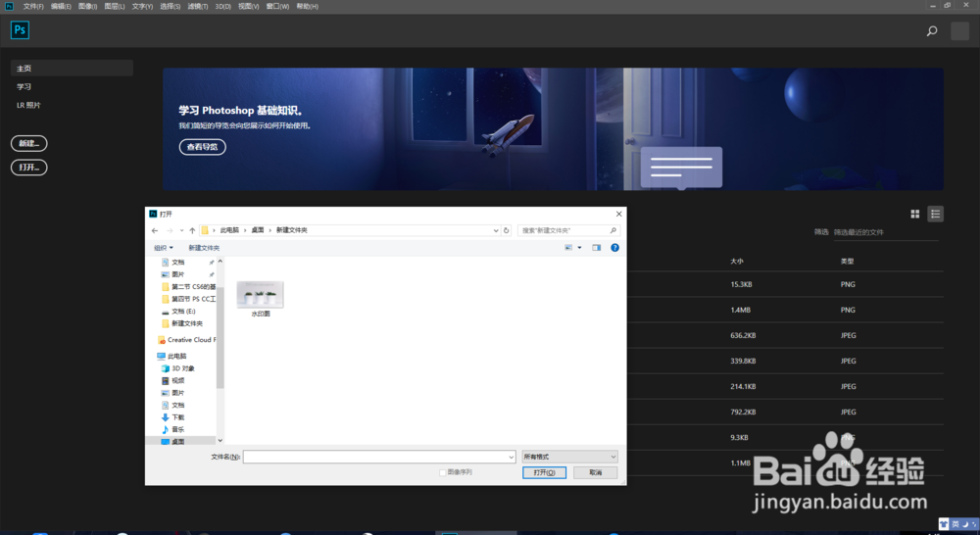Screen dimensions: 980x535
Task: Open 下载 folder in sidebar
Action: click(173, 417)
